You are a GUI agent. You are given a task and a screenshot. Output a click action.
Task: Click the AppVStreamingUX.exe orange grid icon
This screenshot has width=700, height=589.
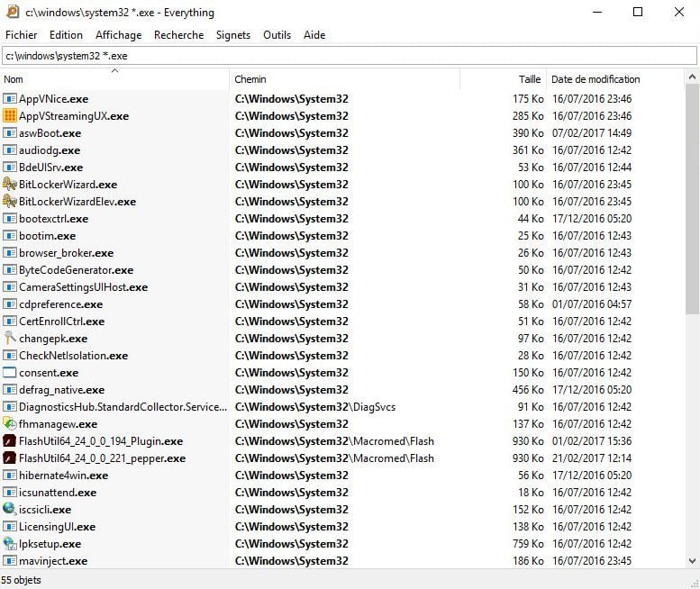(10, 116)
